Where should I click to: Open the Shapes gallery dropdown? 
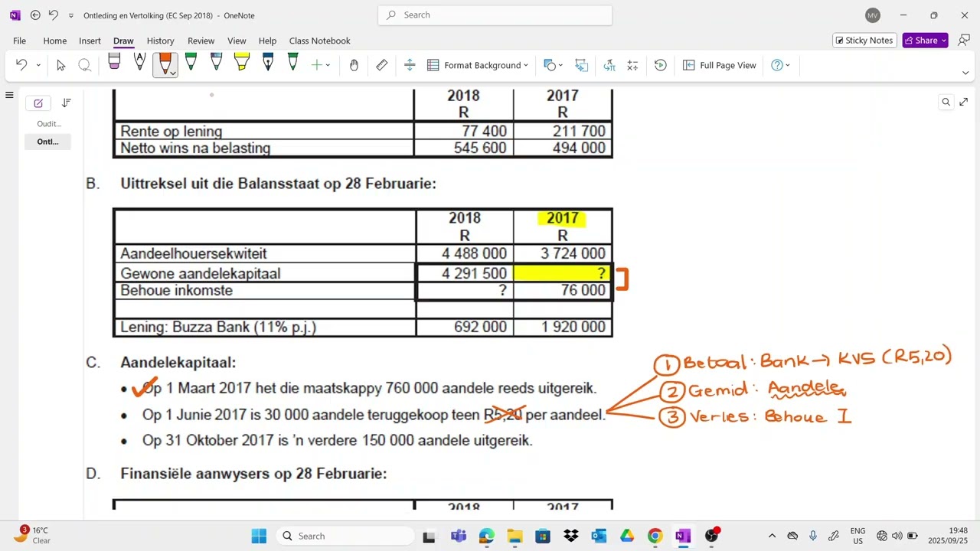[x=553, y=66]
